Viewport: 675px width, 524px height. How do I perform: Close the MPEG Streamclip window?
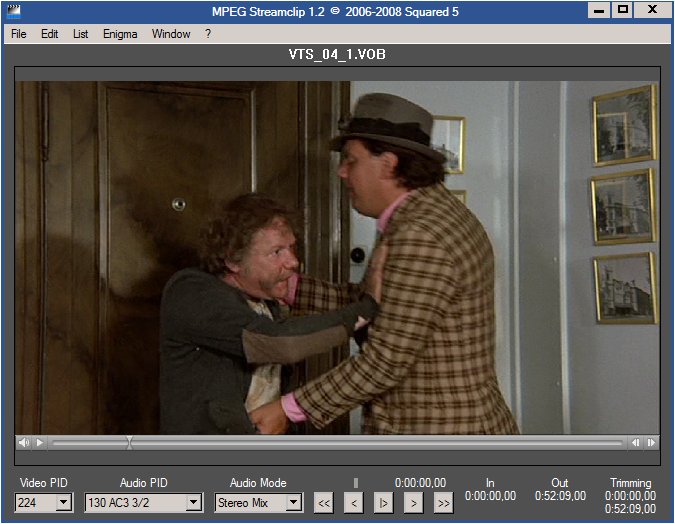653,10
